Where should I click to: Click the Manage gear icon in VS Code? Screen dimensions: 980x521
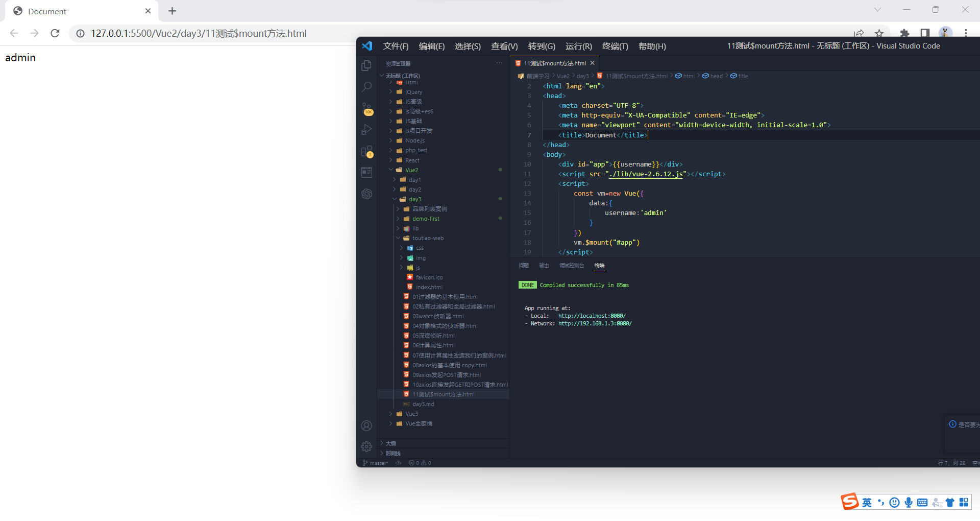366,446
